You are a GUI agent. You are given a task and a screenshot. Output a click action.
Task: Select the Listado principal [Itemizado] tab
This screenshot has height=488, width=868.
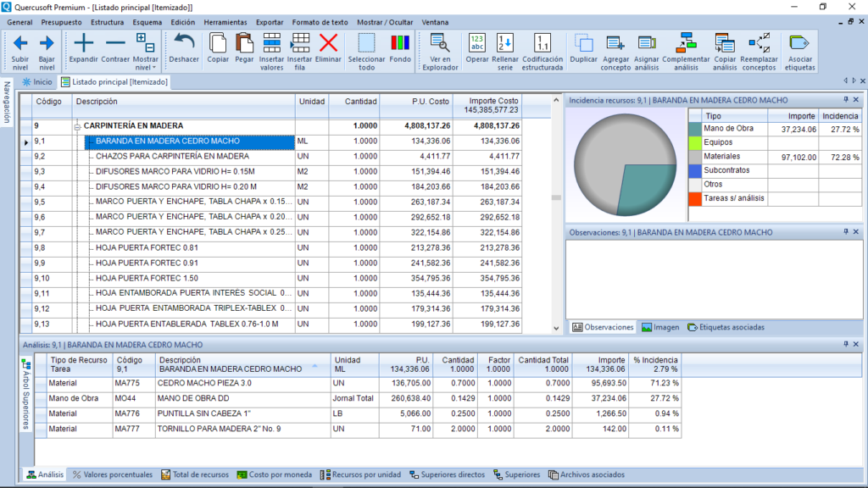coord(114,82)
